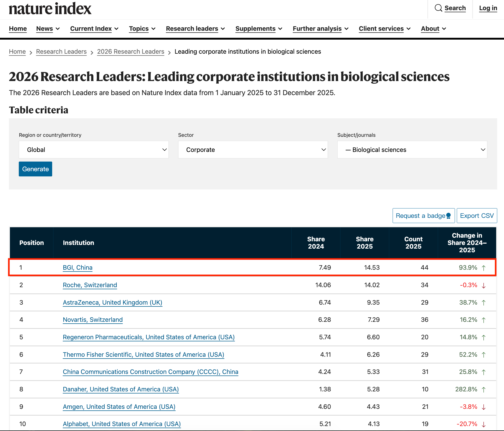Click the down arrow beside -0.3%
The height and width of the screenshot is (431, 504).
484,285
